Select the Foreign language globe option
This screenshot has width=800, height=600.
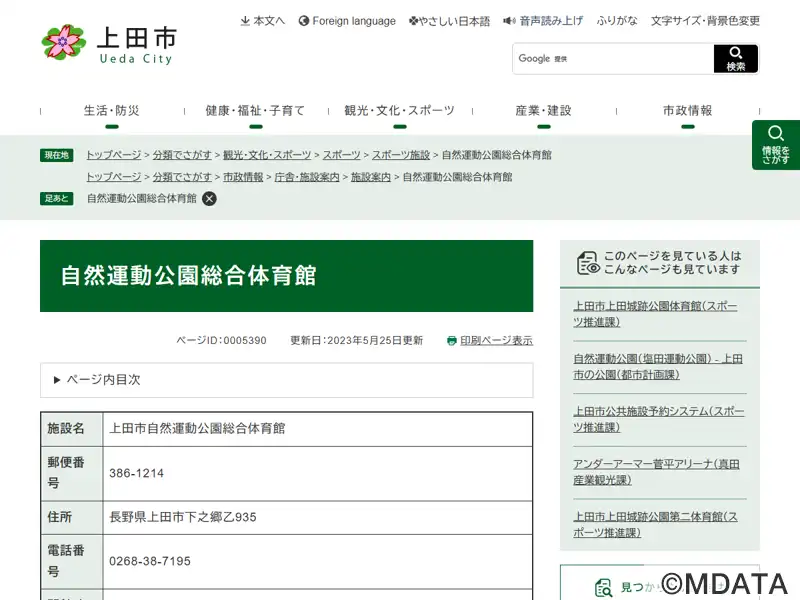pos(346,21)
